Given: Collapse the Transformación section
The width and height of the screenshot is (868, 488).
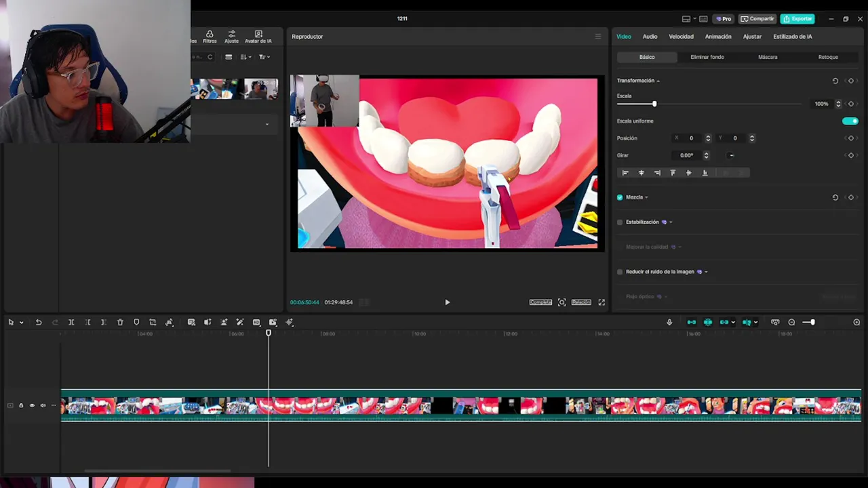Looking at the screenshot, I should click(x=658, y=81).
